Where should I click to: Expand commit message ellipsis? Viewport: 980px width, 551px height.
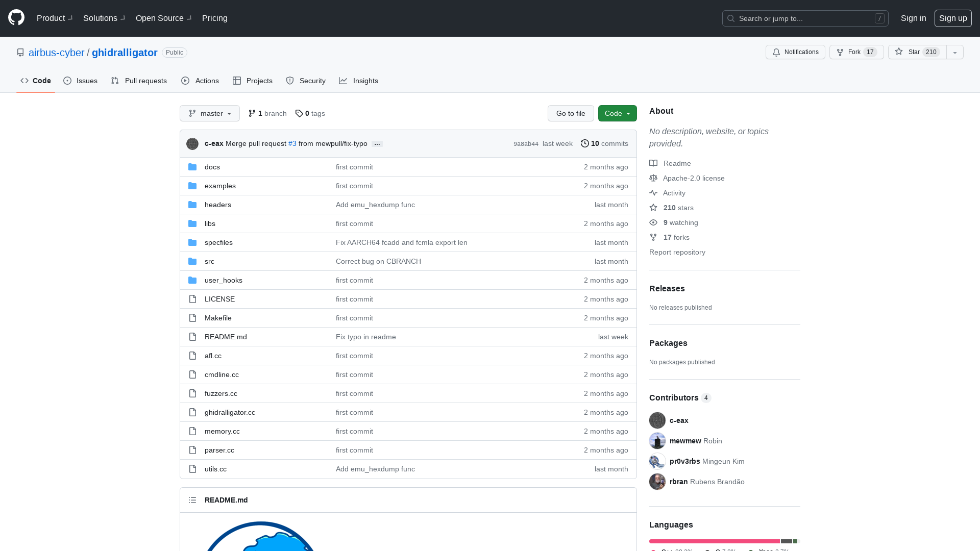coord(377,144)
